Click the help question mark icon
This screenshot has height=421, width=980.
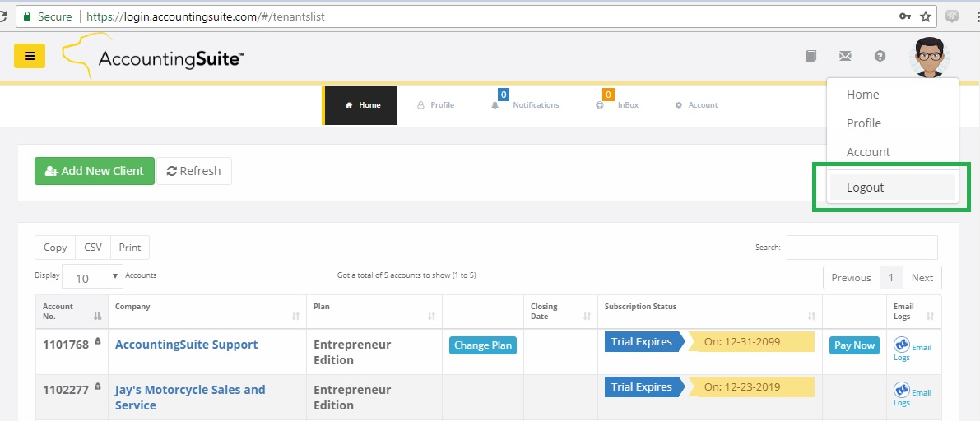(x=880, y=56)
